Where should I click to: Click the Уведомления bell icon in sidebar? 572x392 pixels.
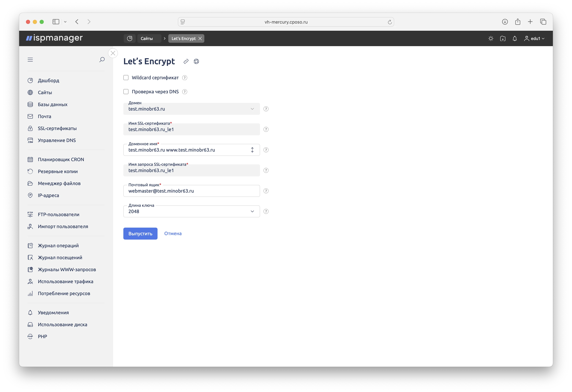(x=30, y=313)
